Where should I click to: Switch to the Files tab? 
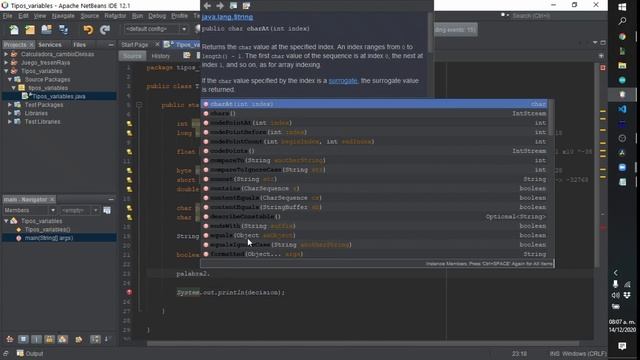80,44
